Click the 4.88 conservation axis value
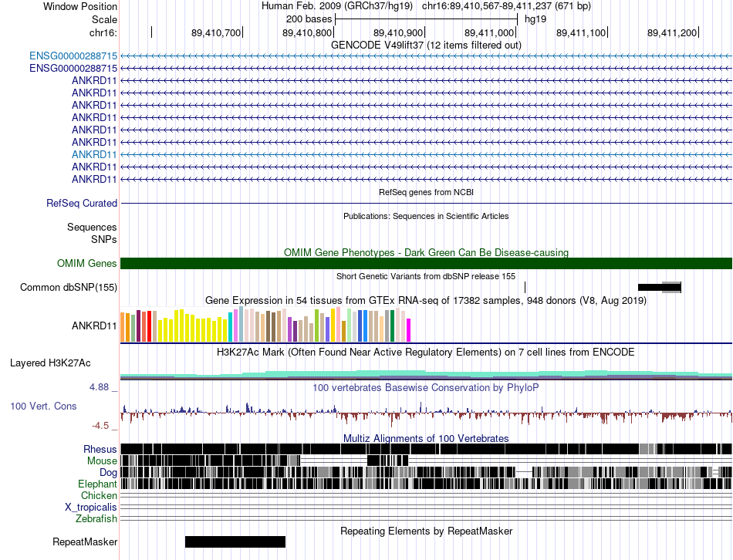733x560 pixels. (99, 387)
